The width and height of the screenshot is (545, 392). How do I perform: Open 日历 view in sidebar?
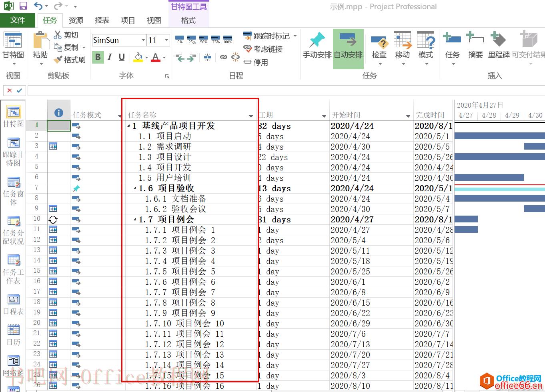pyautogui.click(x=13, y=335)
